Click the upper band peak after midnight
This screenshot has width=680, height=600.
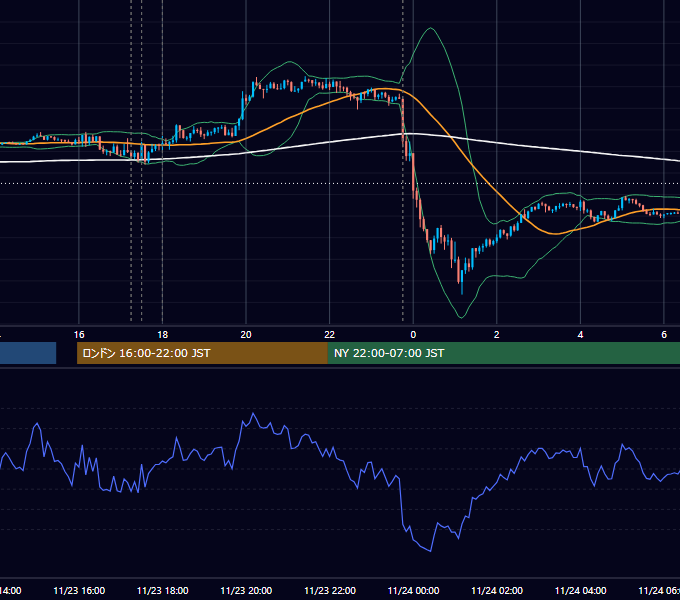[430, 28]
